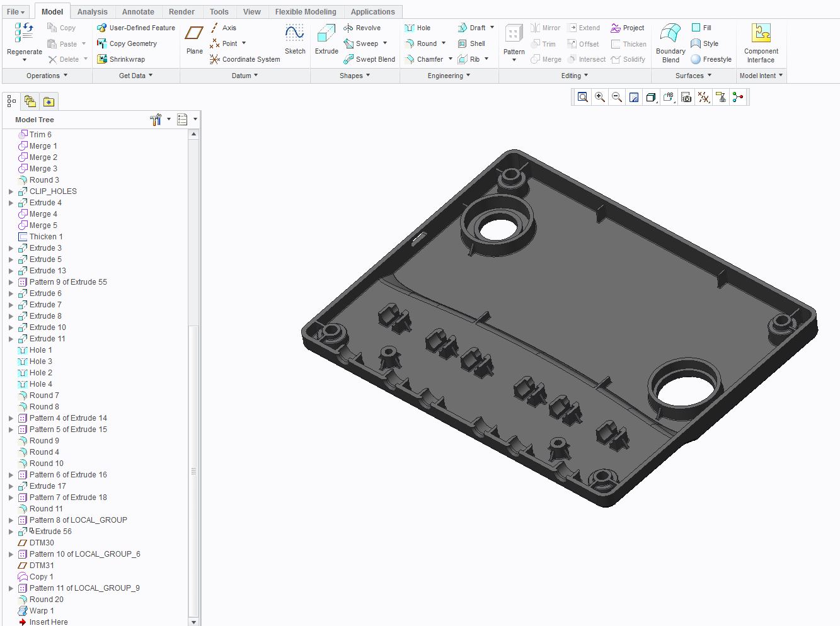Click model tree scrollbar down arrow

point(193,622)
